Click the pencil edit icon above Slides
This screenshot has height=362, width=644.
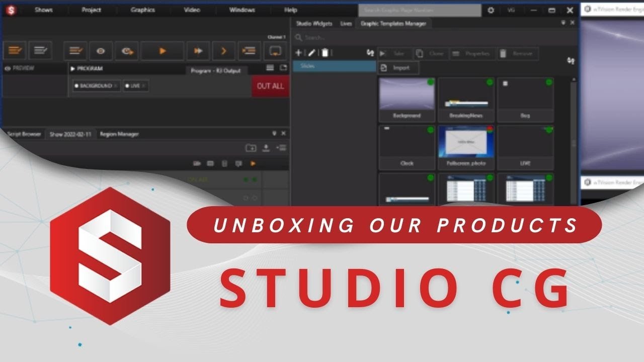(x=311, y=53)
